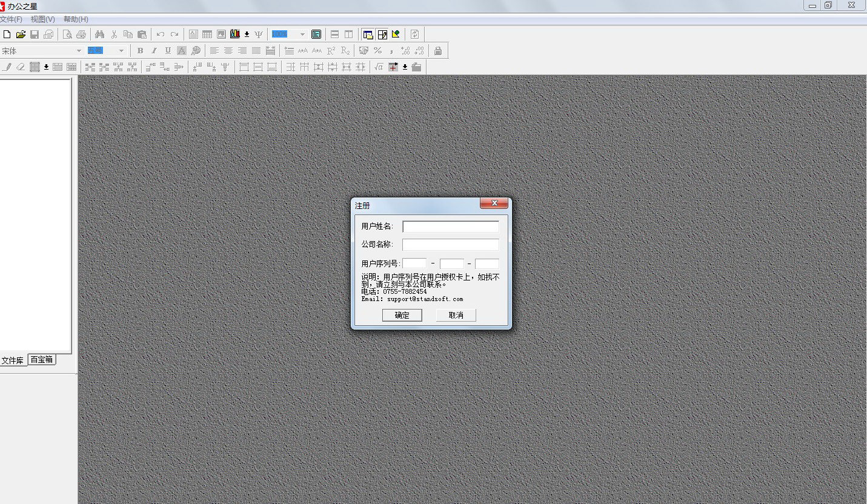Center align text
This screenshot has width=867, height=504.
[x=228, y=50]
